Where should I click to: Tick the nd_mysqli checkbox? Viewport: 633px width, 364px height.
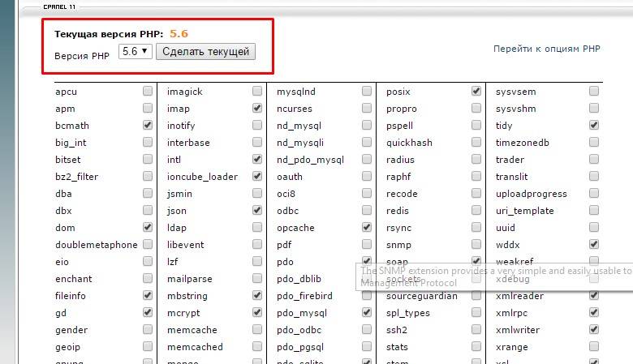[367, 143]
